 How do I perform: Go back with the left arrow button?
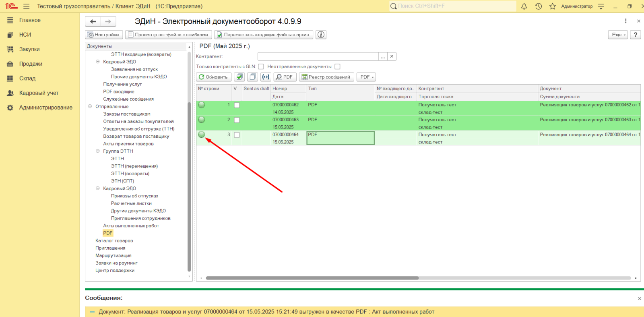(x=93, y=21)
